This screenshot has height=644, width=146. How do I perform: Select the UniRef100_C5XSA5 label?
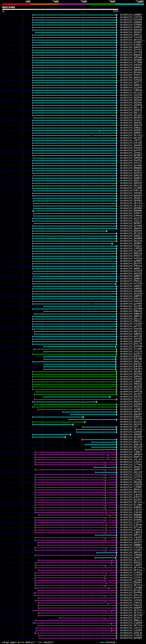click(x=131, y=379)
